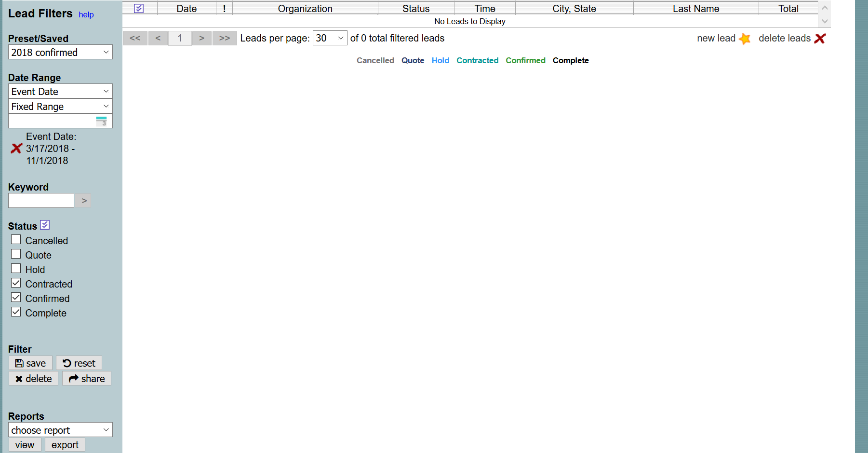Click into the Keyword search field

(x=41, y=201)
